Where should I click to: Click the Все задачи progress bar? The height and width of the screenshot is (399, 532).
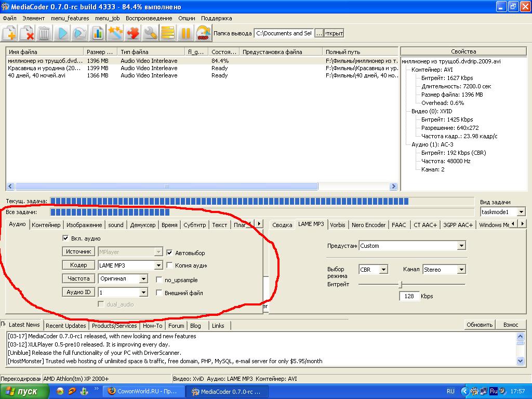[x=262, y=212]
